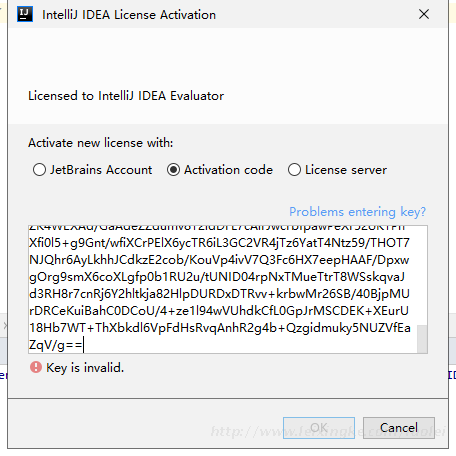This screenshot has width=456, height=456.
Task: Click the IntelliJ IDEA logo in title bar
Action: (25, 14)
